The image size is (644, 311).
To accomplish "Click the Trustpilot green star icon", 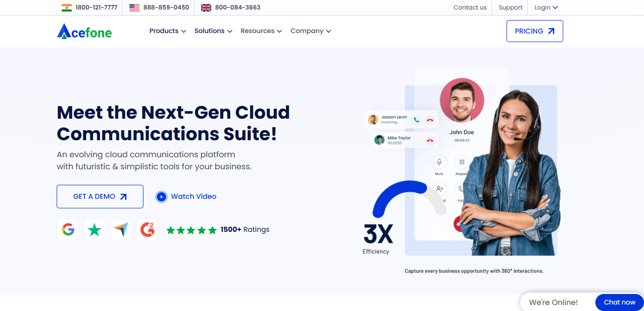I will coord(94,230).
